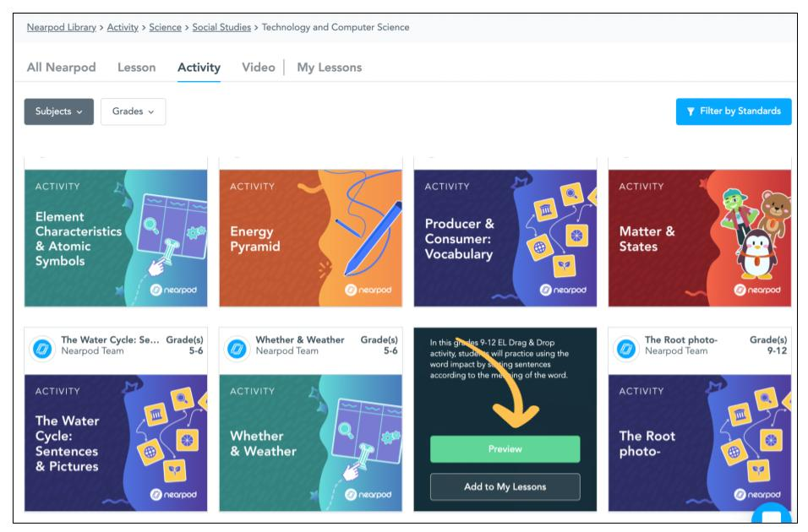
Task: Click the Nearpod Team avatar on Water Cycle card
Action: (x=42, y=349)
